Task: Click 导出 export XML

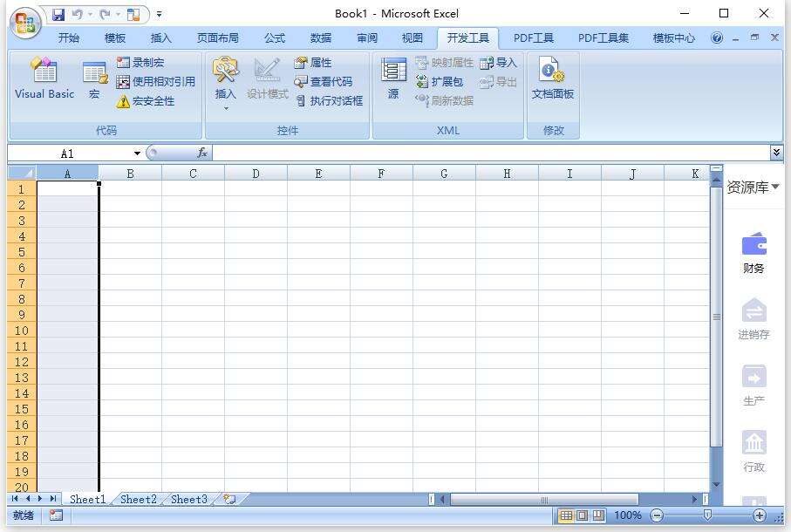Action: pyautogui.click(x=499, y=82)
